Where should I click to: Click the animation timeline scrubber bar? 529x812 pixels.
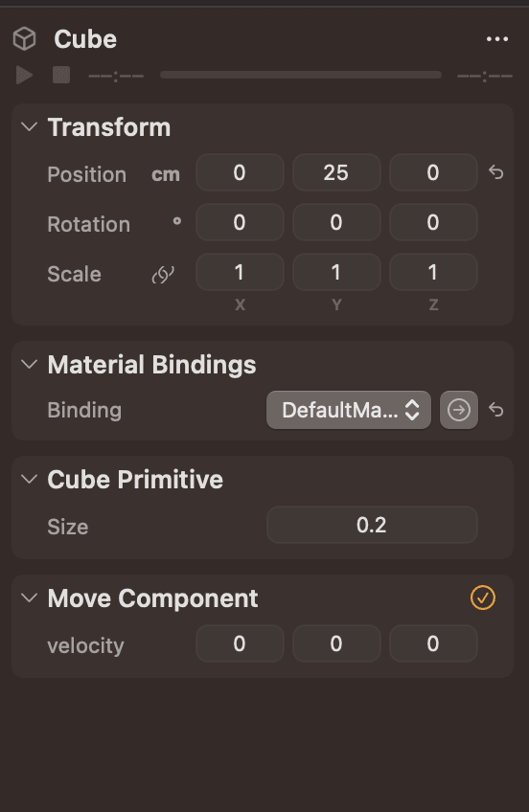(301, 75)
